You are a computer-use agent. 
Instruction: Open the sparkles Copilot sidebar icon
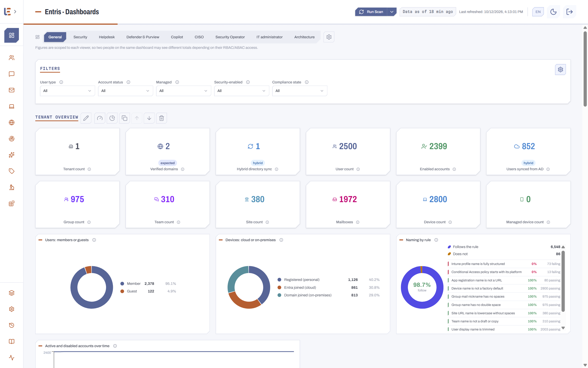[x=12, y=155]
